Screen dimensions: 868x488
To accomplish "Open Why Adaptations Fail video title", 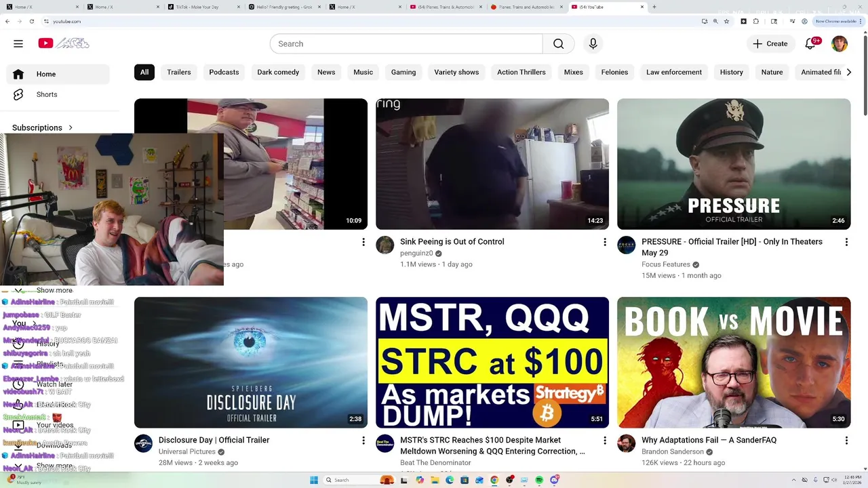I will (709, 440).
